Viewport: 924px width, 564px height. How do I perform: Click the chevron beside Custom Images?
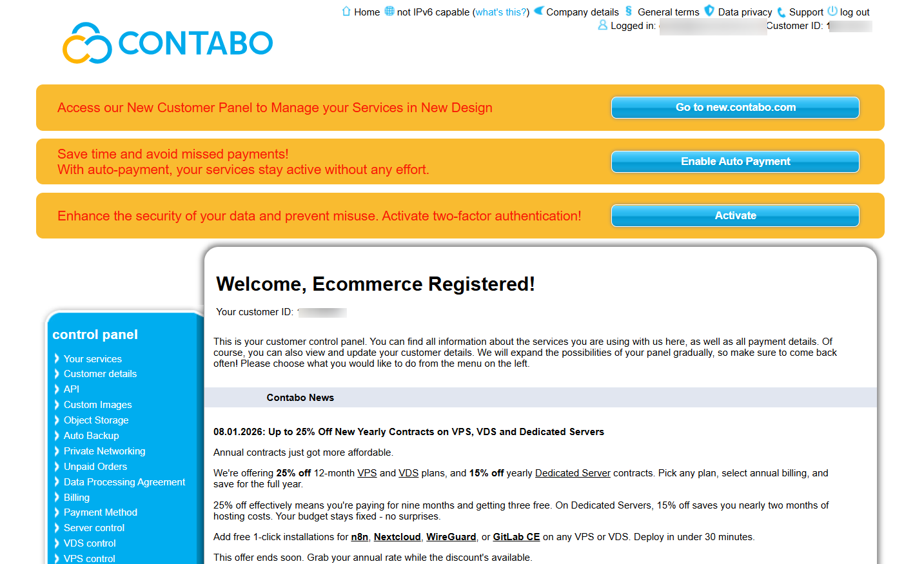[57, 405]
